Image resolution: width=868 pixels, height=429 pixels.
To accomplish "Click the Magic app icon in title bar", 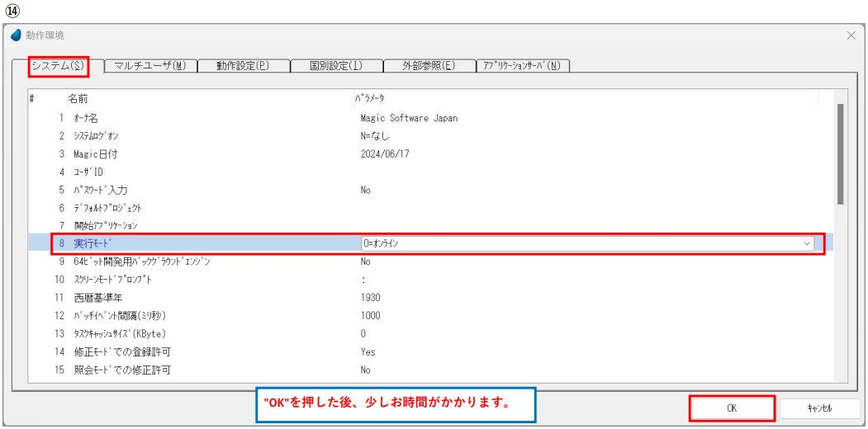I will click(15, 35).
